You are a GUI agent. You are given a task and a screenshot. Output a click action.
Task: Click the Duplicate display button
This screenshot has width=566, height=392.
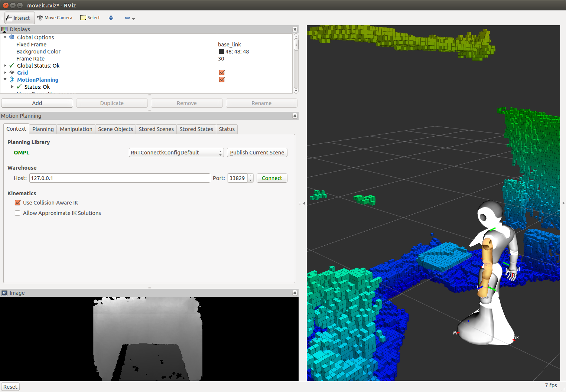[112, 103]
